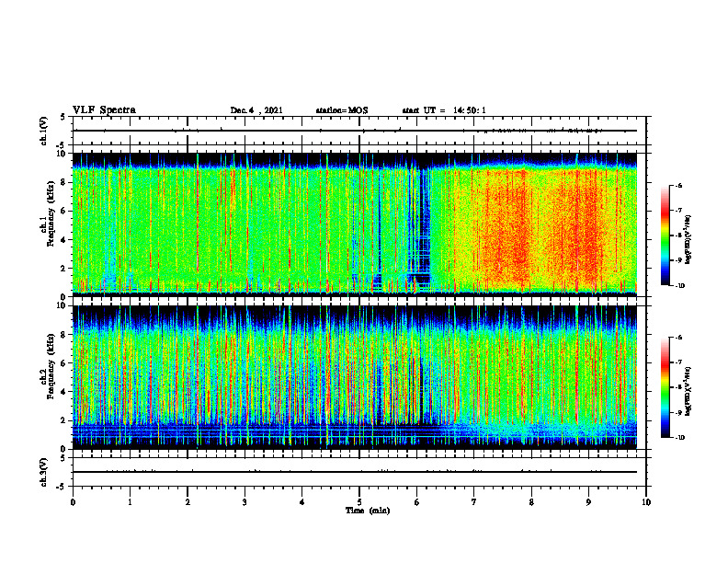This screenshot has width=728, height=563.
Task: Select the date label "Dec. 4, 2021"
Action: [256, 110]
